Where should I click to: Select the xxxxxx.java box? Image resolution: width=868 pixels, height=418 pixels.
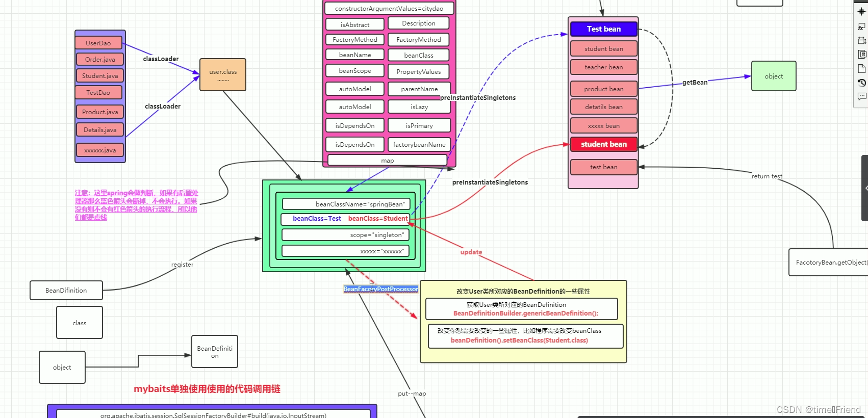(100, 150)
